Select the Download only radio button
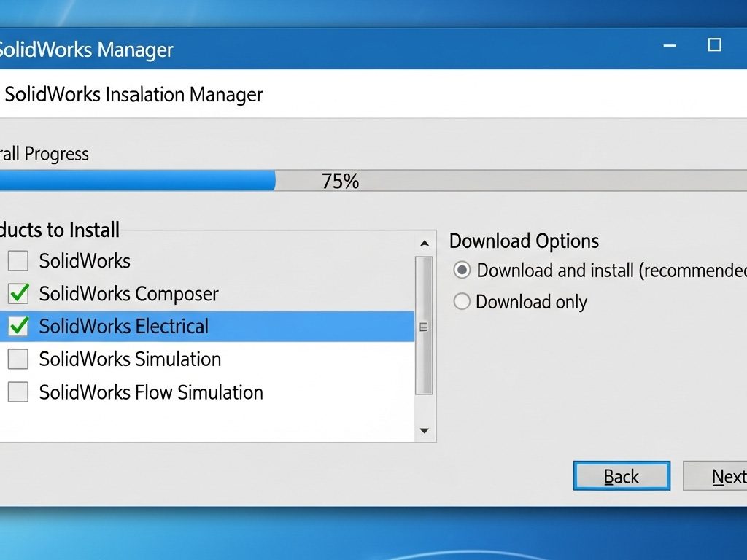Viewport: 747px width, 560px height. click(462, 302)
